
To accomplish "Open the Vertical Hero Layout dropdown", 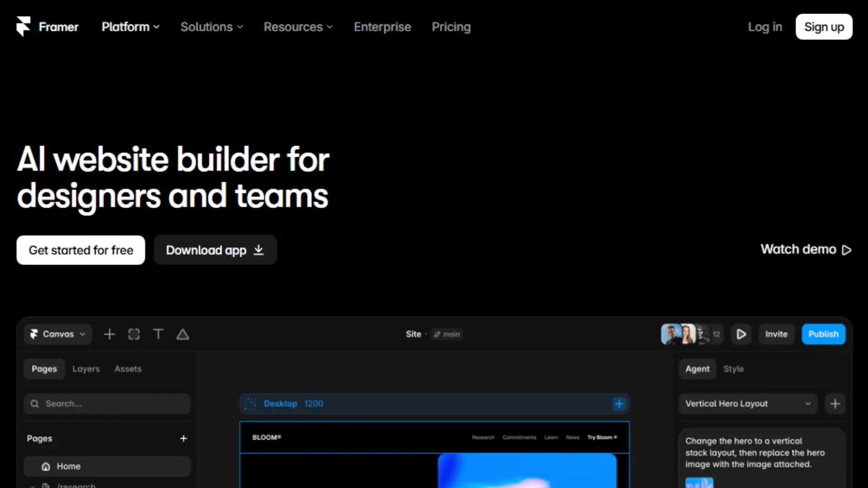I will coord(748,404).
